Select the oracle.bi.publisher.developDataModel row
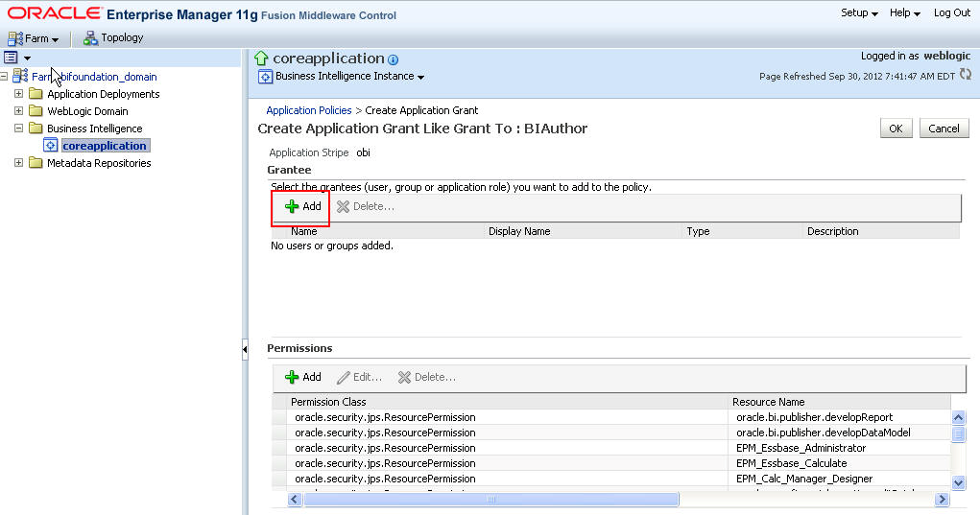 click(611, 433)
